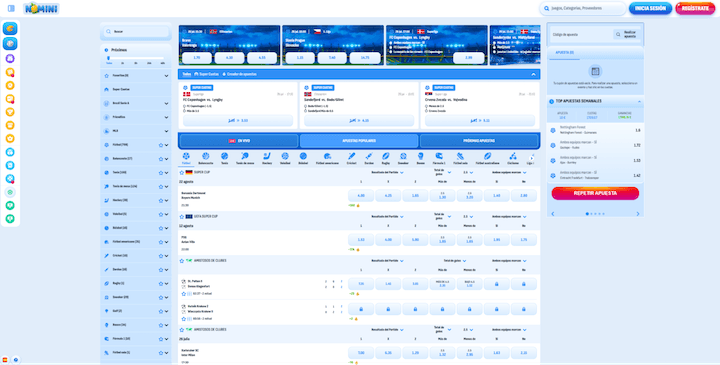Toggle favorite star for UEFA Super Cup league
The image size is (720, 365).
(x=182, y=216)
